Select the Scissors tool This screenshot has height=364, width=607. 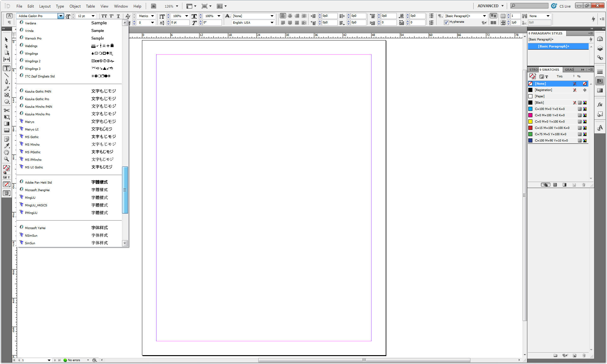pyautogui.click(x=6, y=110)
